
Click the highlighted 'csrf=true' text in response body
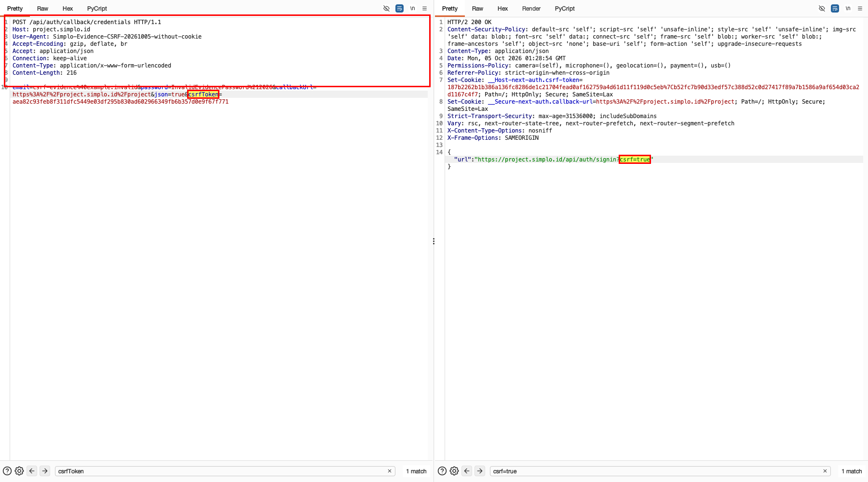click(x=635, y=160)
